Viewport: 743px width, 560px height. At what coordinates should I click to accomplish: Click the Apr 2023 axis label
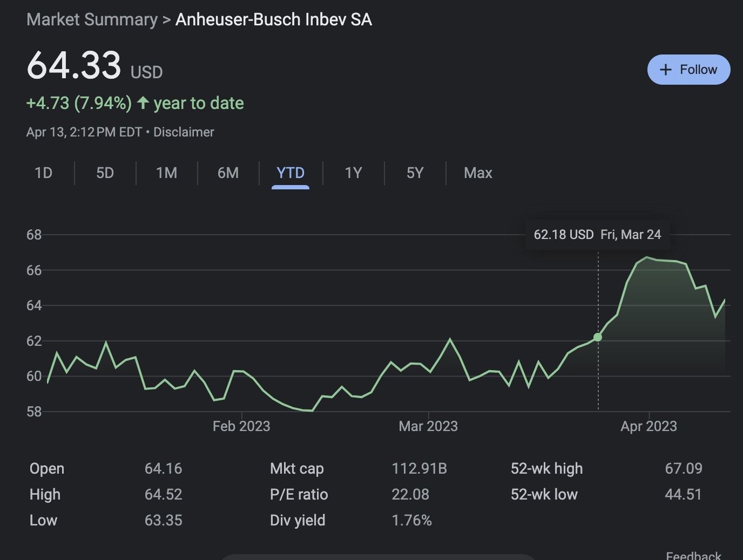pos(649,426)
